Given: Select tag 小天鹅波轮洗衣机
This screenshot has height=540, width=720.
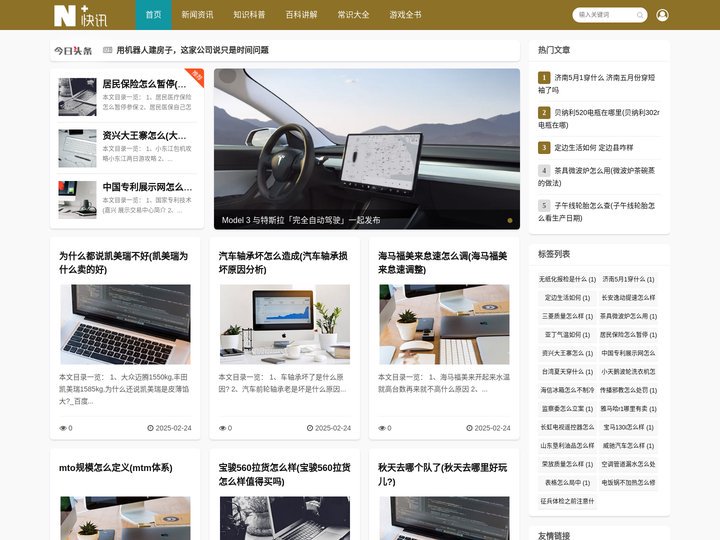Looking at the screenshot, I should pos(628,371).
